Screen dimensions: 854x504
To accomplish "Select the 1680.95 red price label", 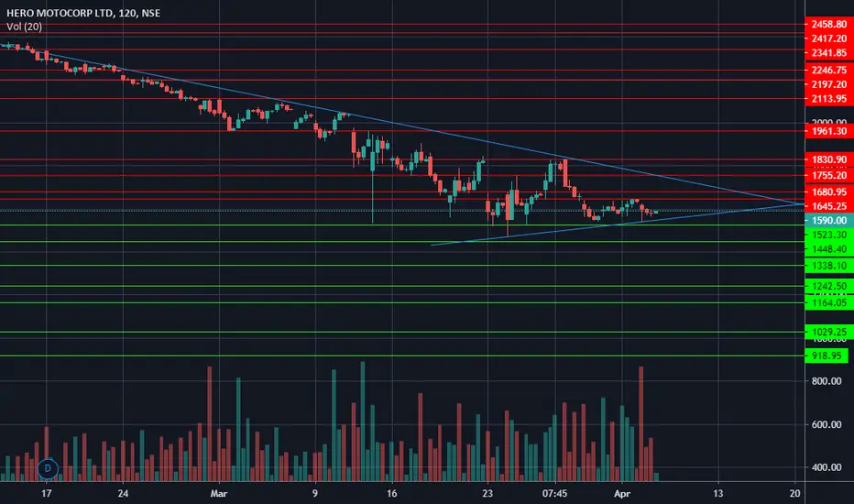I will tap(829, 192).
